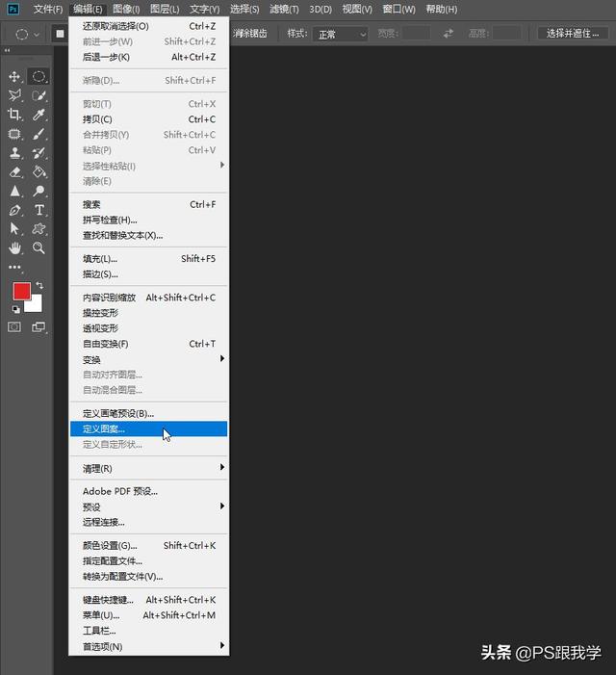
Task: Select the Move tool
Action: [x=14, y=77]
